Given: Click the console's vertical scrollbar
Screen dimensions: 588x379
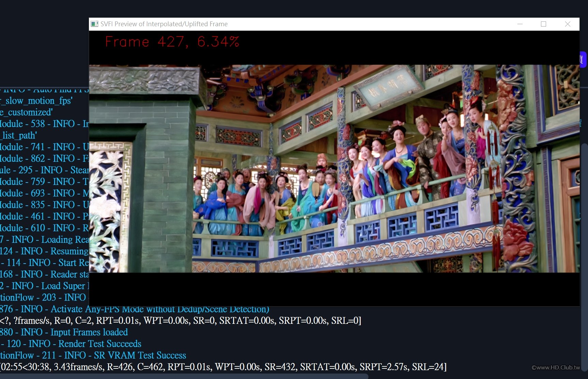Looking at the screenshot, I should click(584, 257).
